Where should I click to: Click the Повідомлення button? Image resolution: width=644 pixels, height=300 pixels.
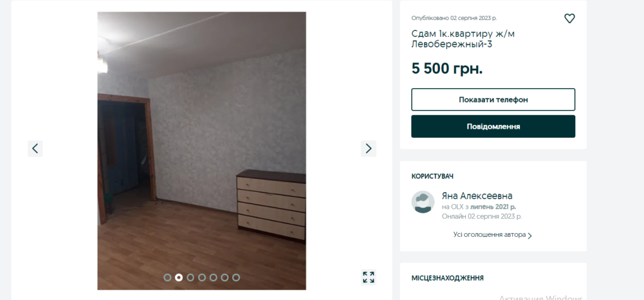[x=493, y=126]
